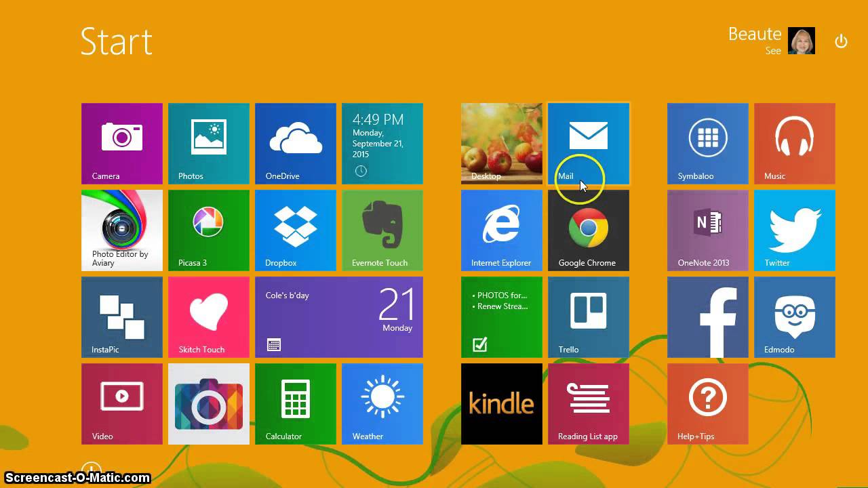Open the Facebook tile
This screenshot has width=868, height=488.
pos(708,317)
